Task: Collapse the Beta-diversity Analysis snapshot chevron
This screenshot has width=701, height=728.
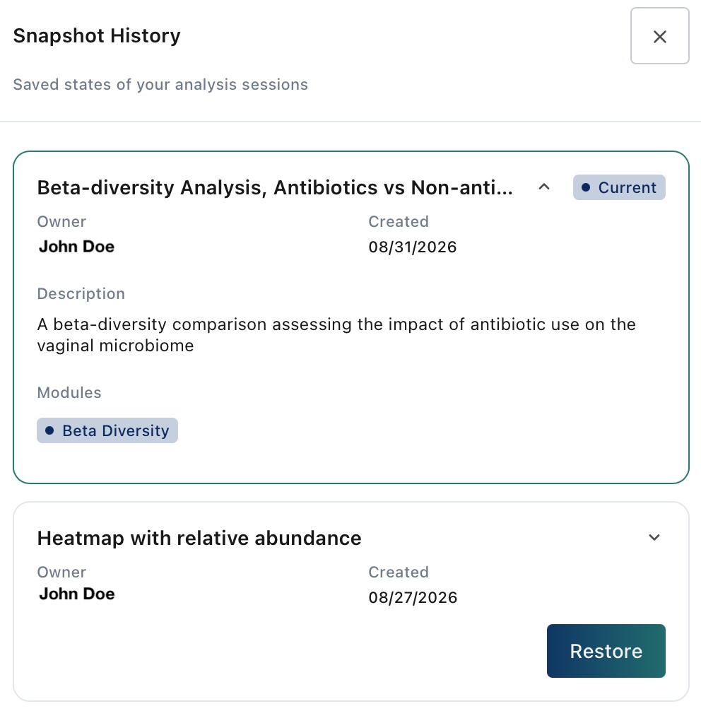Action: point(544,187)
